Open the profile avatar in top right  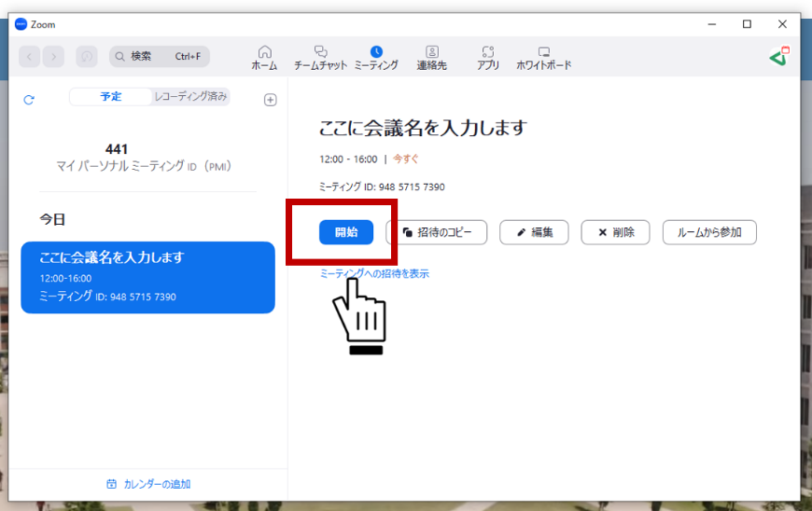tap(779, 56)
